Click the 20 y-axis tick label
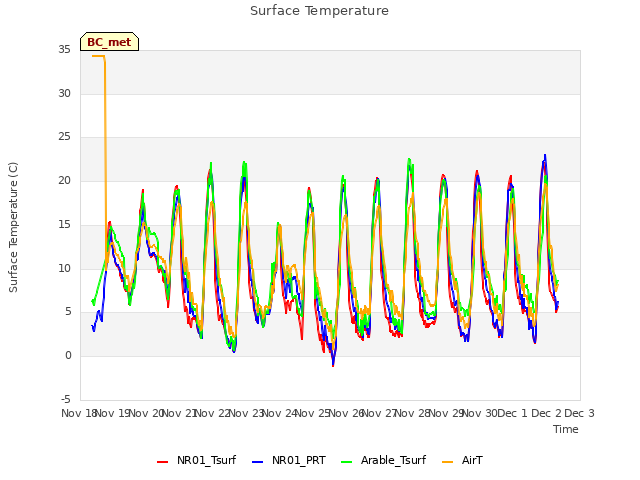The height and width of the screenshot is (480, 640). pyautogui.click(x=64, y=180)
